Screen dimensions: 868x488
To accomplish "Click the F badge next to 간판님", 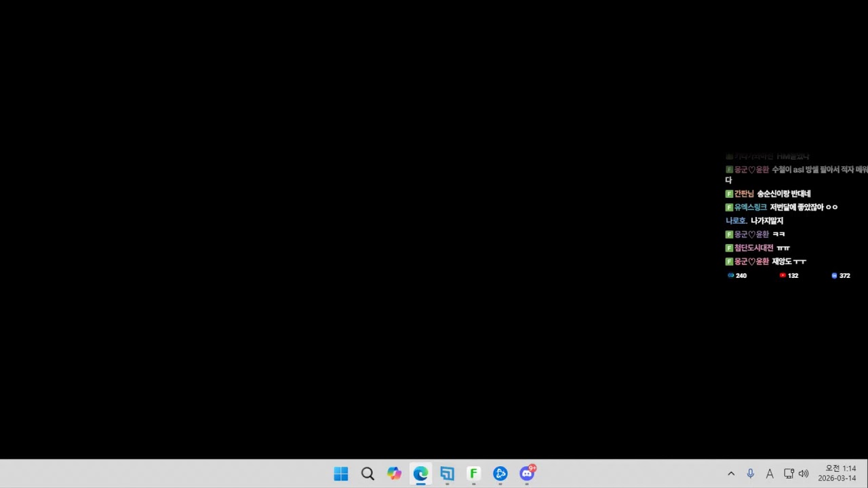I will pos(729,194).
